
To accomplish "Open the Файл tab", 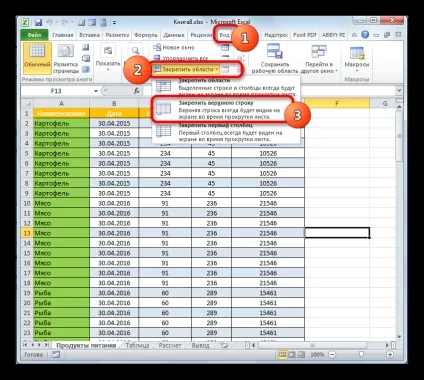I will tap(35, 35).
